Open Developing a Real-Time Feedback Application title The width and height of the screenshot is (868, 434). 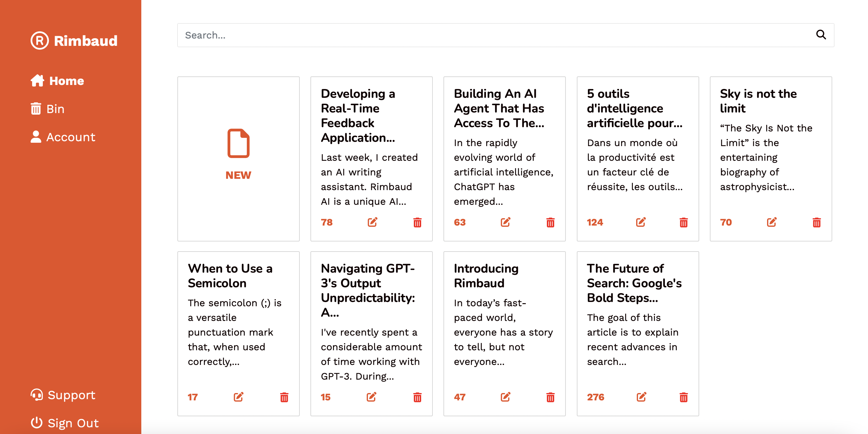(x=358, y=116)
